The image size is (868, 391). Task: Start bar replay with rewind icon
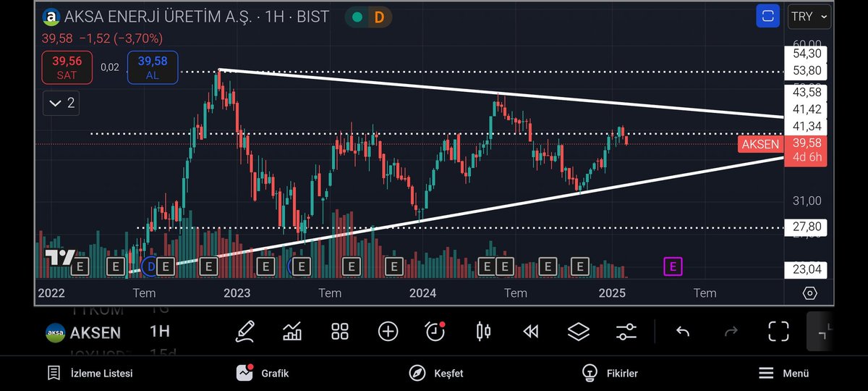pyautogui.click(x=531, y=332)
